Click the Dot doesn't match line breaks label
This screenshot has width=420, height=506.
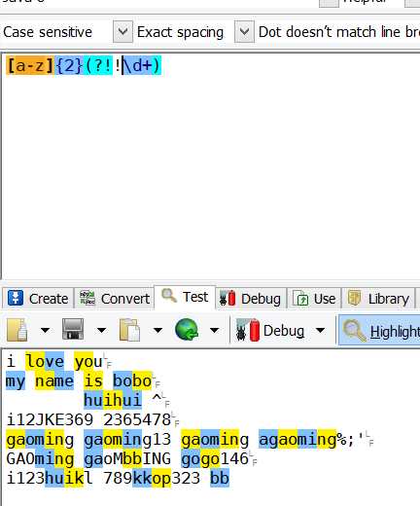coord(339,32)
